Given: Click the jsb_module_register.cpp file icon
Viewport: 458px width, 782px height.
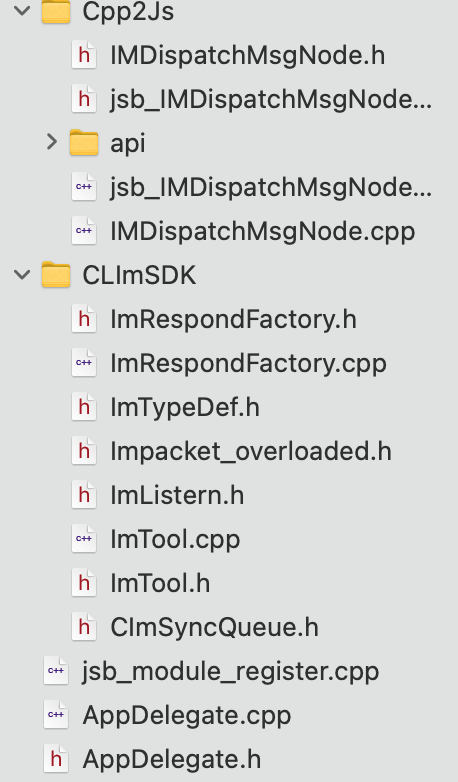Looking at the screenshot, I should (x=56, y=671).
